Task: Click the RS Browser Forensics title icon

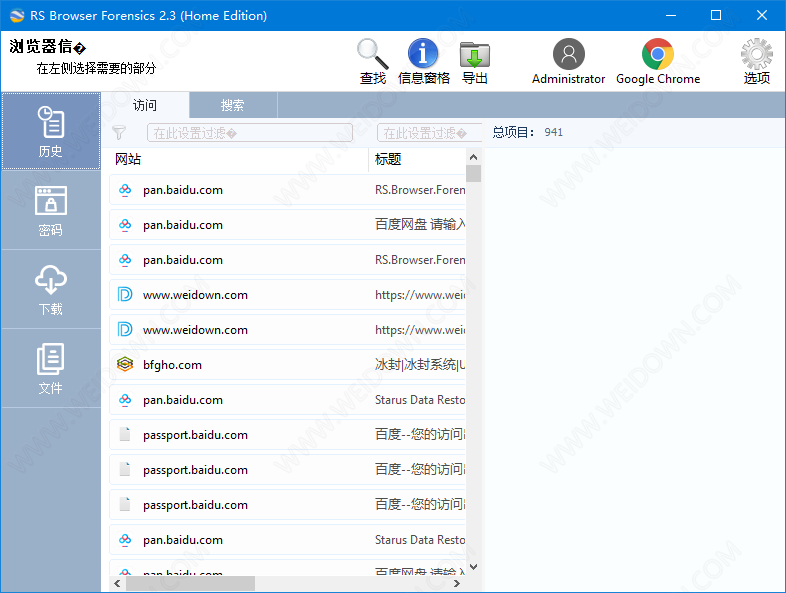Action: point(17,16)
